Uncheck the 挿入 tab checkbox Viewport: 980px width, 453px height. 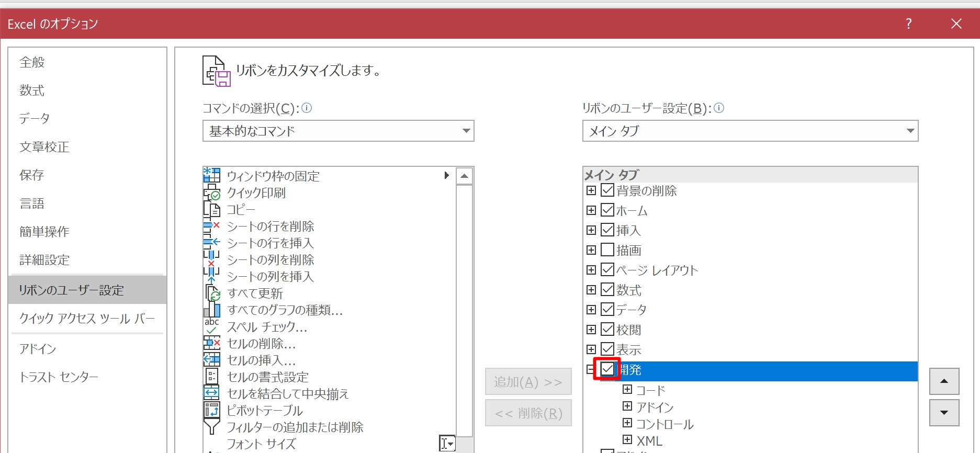(x=607, y=230)
